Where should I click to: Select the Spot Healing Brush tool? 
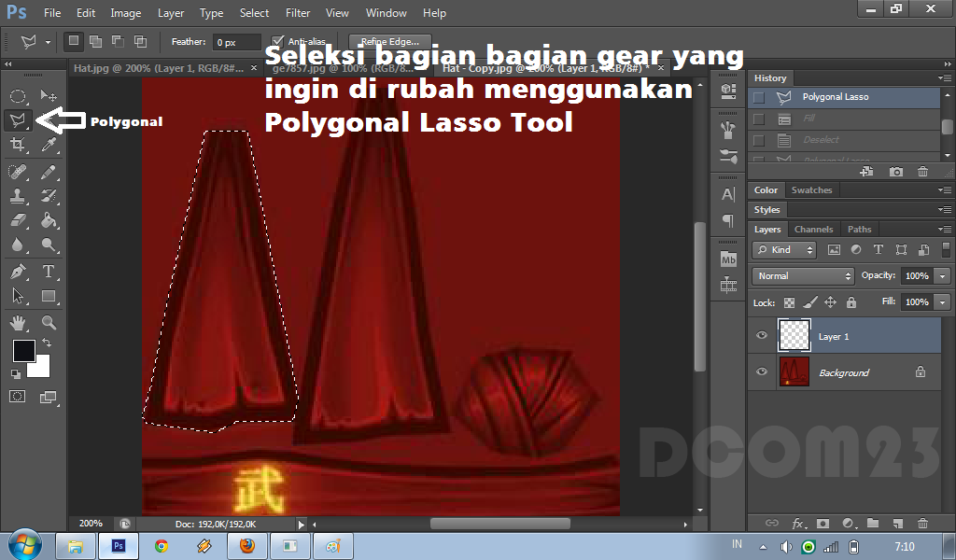[18, 172]
